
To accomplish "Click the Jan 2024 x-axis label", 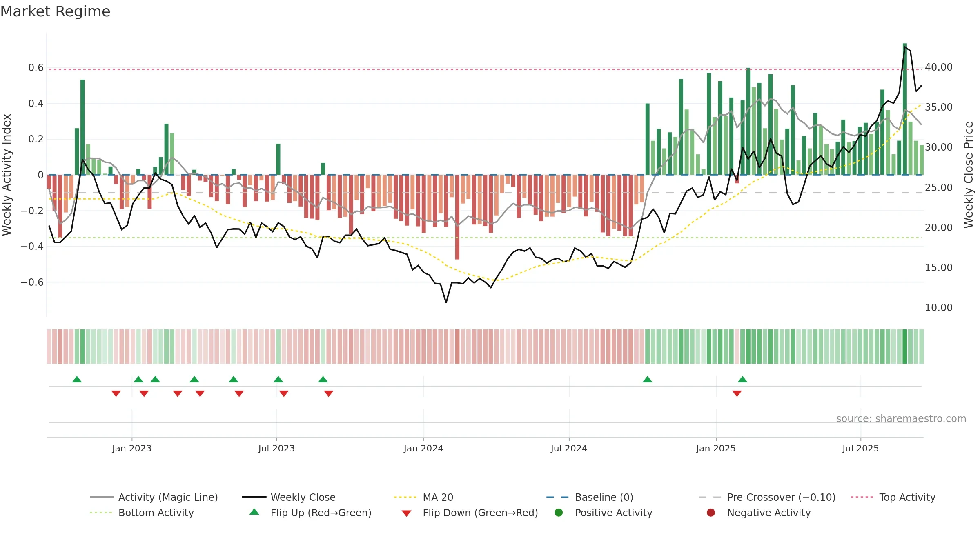I will tap(423, 448).
